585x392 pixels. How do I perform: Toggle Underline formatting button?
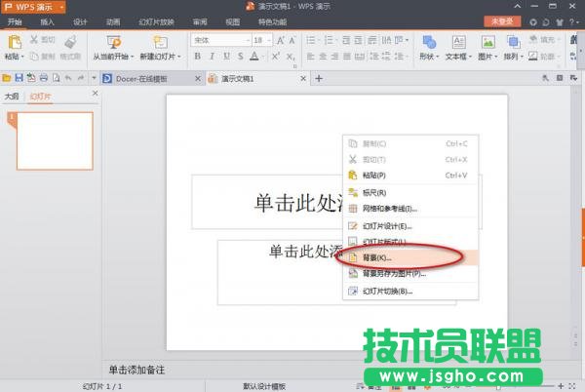pos(225,57)
